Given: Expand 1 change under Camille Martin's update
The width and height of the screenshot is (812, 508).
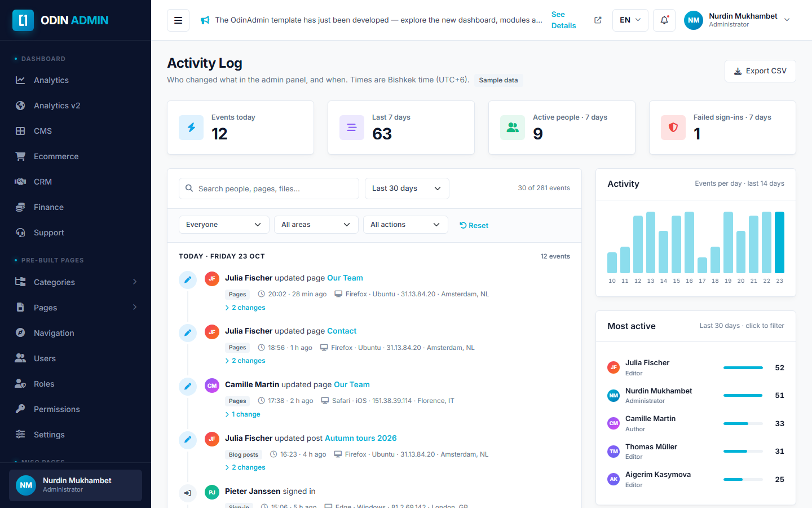Looking at the screenshot, I should [x=243, y=414].
